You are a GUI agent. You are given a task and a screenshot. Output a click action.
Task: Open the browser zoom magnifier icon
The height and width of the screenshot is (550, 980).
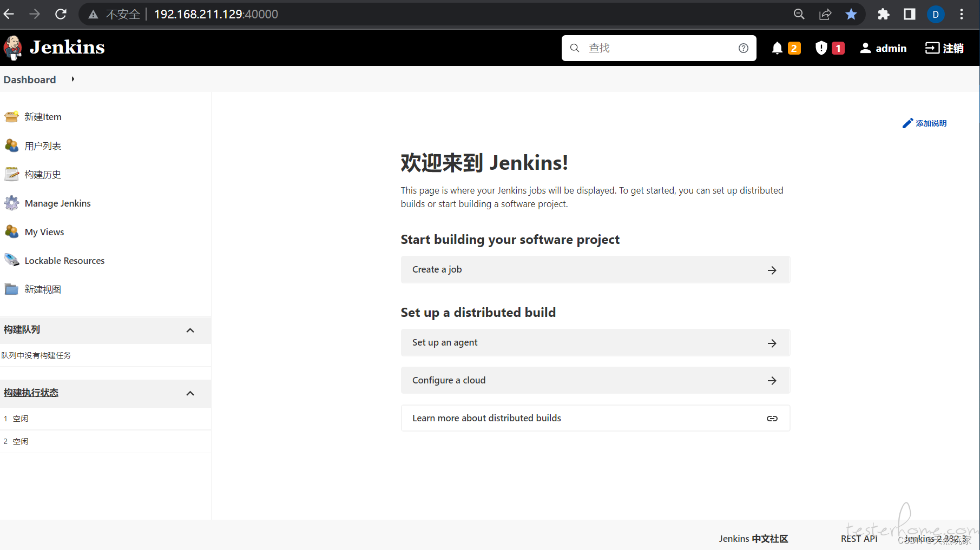799,14
